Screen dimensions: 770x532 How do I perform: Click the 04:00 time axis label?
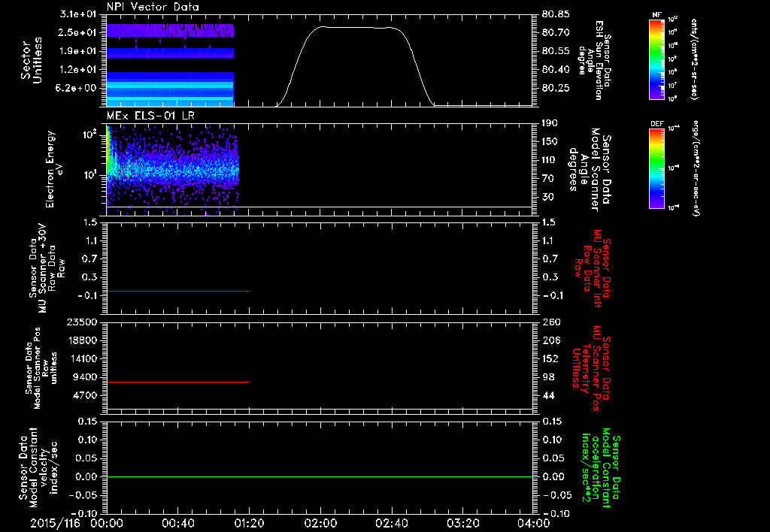pyautogui.click(x=534, y=523)
